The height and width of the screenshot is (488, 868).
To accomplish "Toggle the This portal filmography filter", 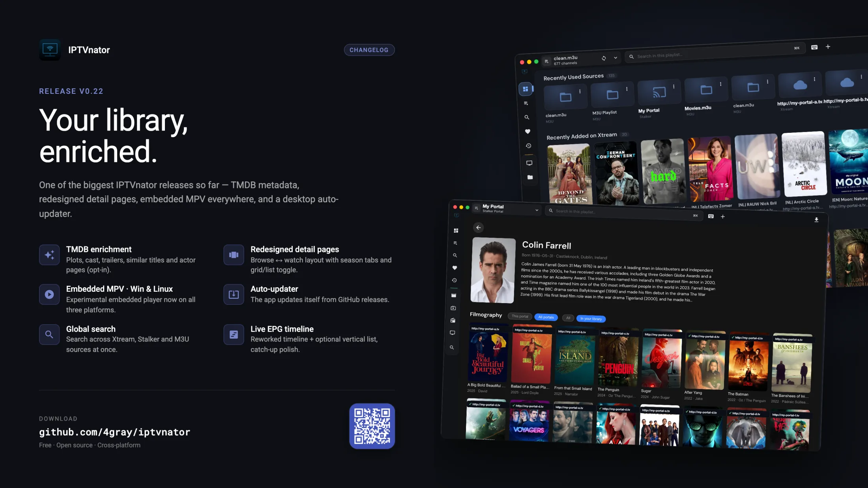I will [x=520, y=316].
